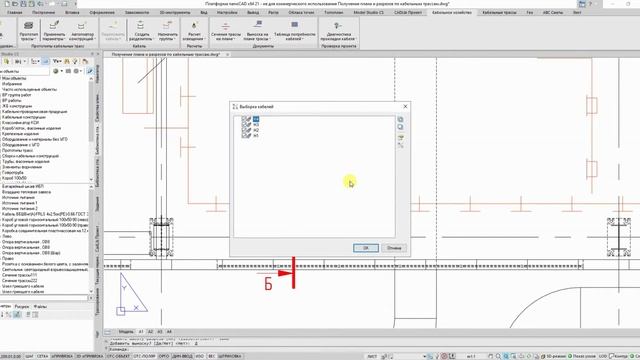
Task: Click select-all icon in cable dialog sidebar
Action: tap(400, 120)
